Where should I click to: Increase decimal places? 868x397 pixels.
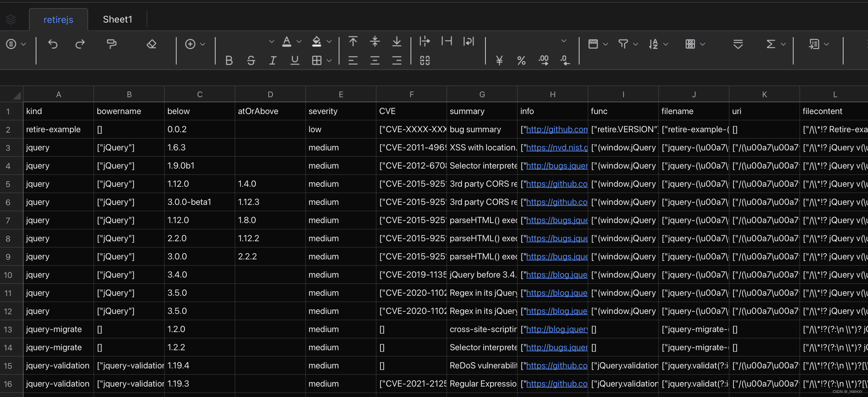(x=544, y=61)
